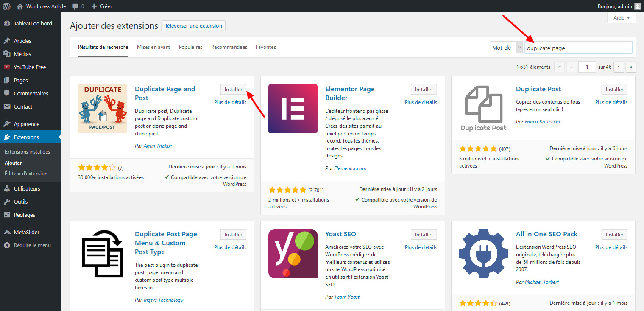Collapse menu with Réduire le menu
This screenshot has width=644, height=311.
coord(28,245)
